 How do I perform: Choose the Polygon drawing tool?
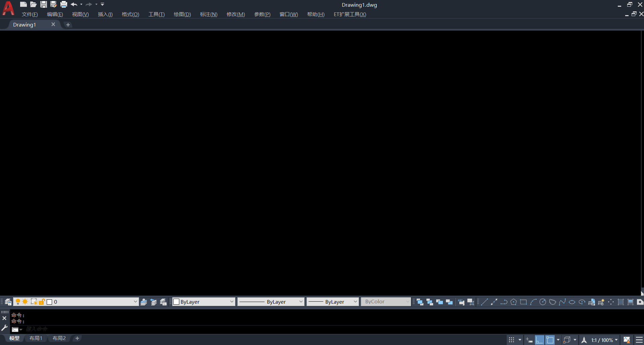tap(513, 302)
